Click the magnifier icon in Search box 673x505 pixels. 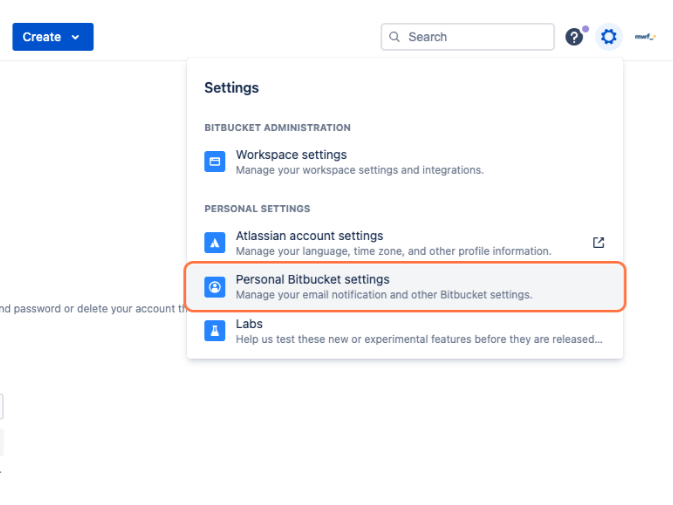[395, 37]
